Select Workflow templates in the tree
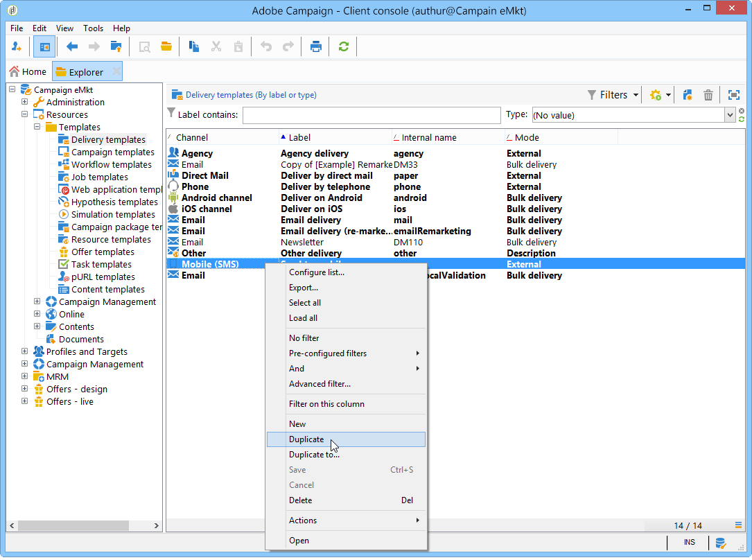 click(111, 165)
